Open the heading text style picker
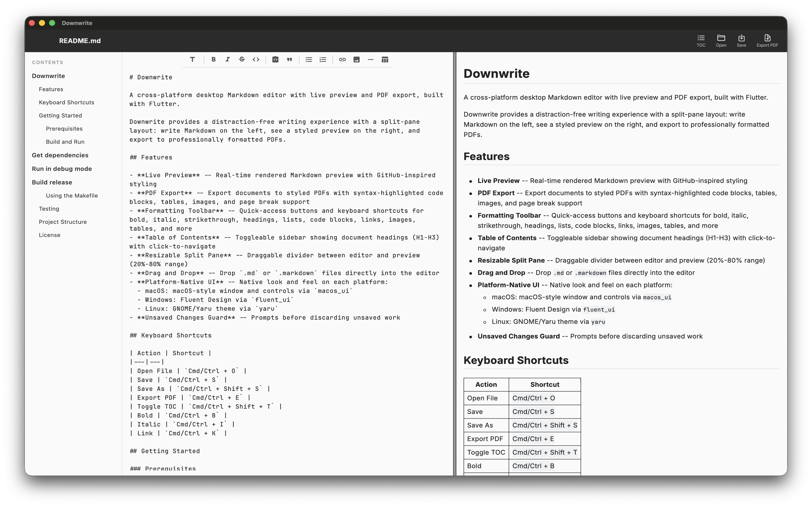 [x=193, y=59]
